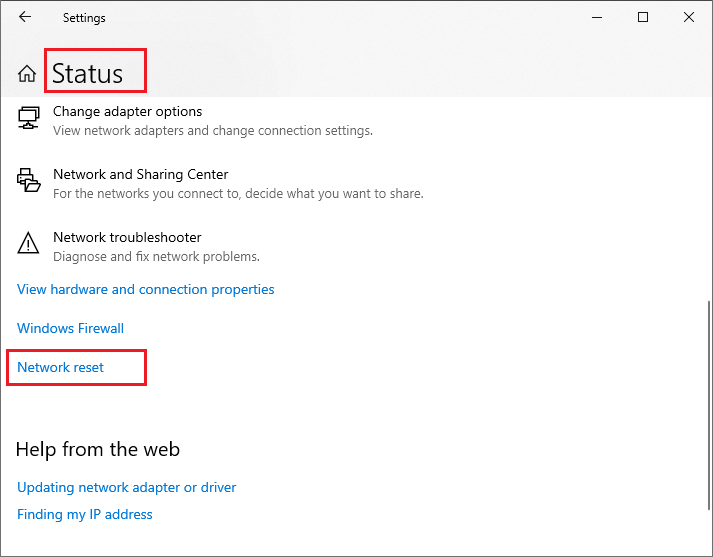The width and height of the screenshot is (713, 557).
Task: Click 'View network adapters and change connection settings.' text
Action: (213, 131)
